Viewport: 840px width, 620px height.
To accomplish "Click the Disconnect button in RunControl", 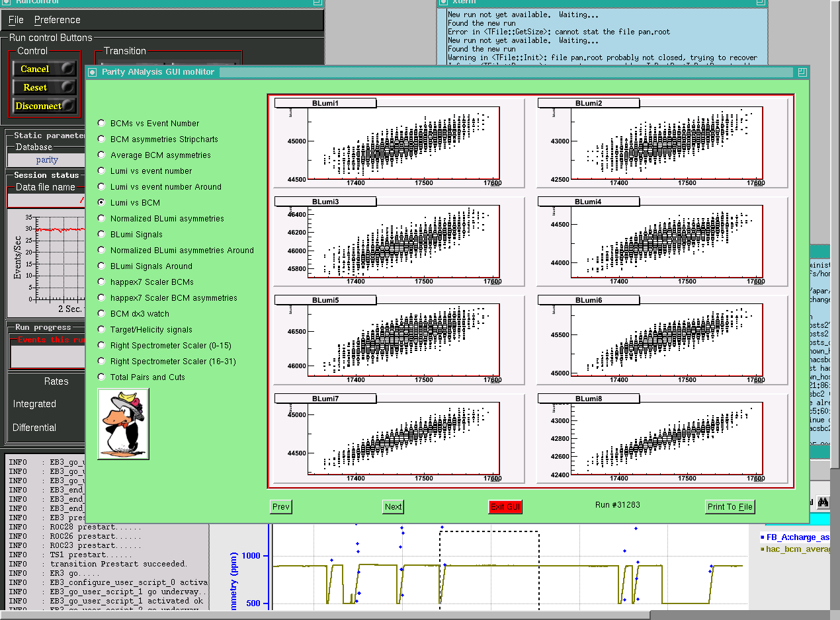I will pos(44,106).
